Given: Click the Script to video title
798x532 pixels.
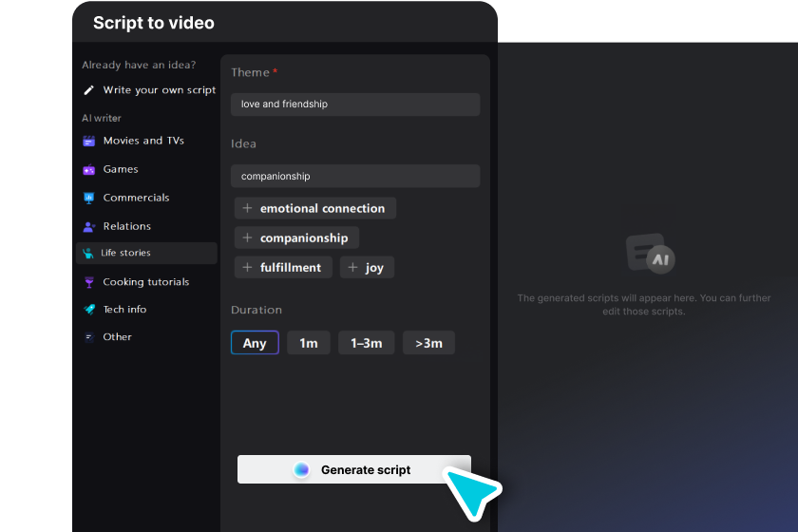Looking at the screenshot, I should coord(154,23).
